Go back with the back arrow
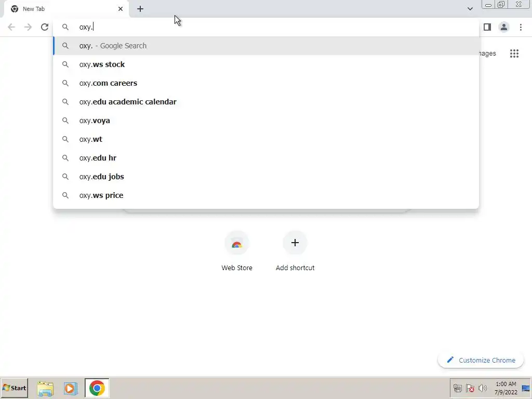532x399 pixels. coord(11,27)
